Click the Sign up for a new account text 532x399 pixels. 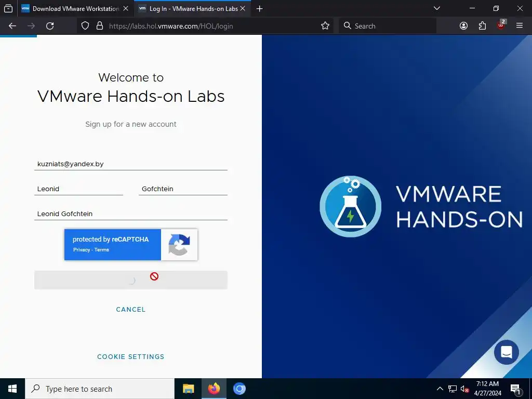[130, 124]
